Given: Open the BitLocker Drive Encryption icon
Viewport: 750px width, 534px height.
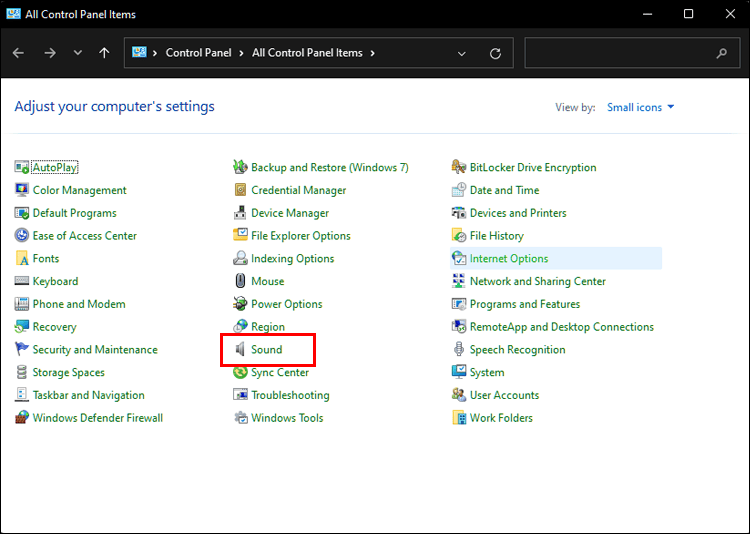Looking at the screenshot, I should click(x=459, y=167).
